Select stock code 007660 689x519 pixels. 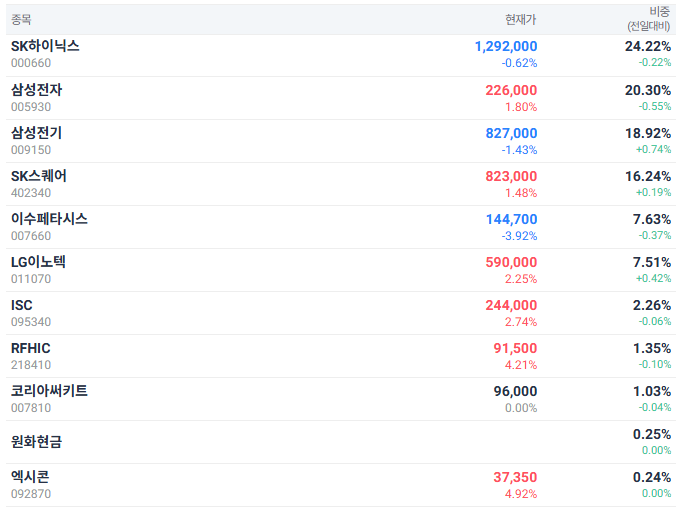(x=31, y=236)
